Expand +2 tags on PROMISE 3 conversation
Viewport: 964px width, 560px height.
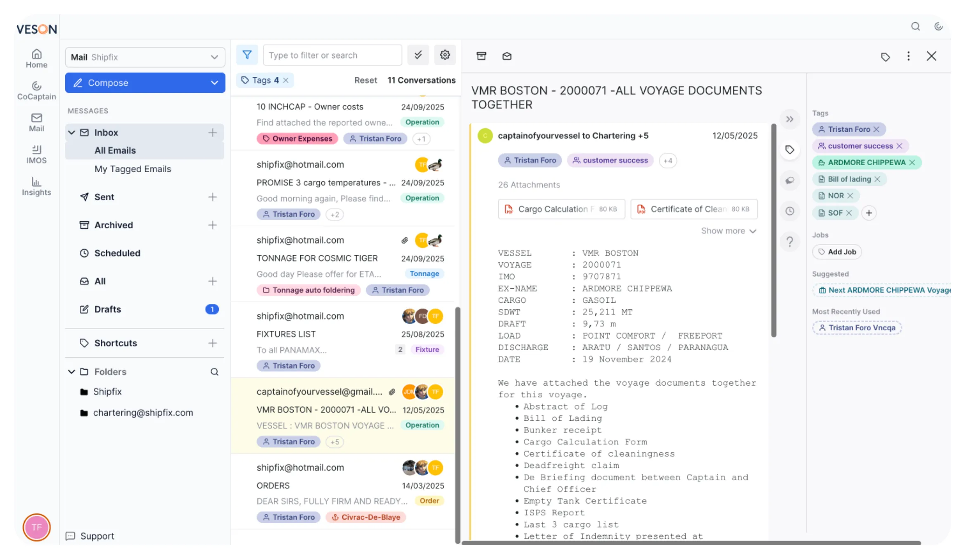pos(335,214)
